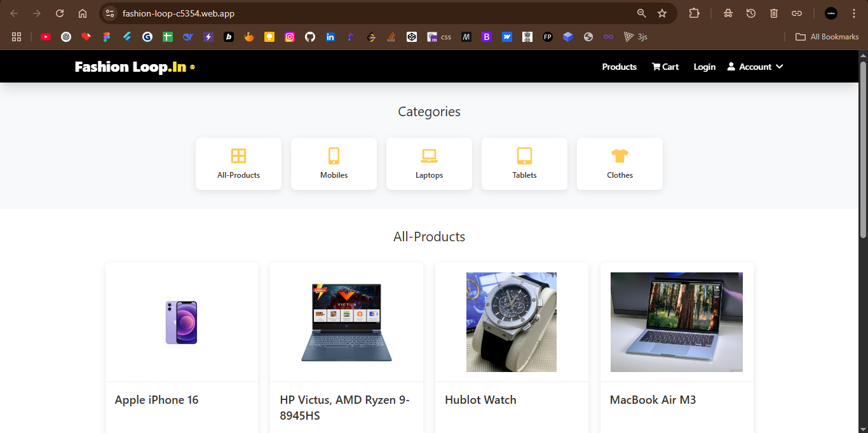The image size is (868, 433).
Task: Pick the Clothes t-shirt category icon
Action: [x=620, y=156]
